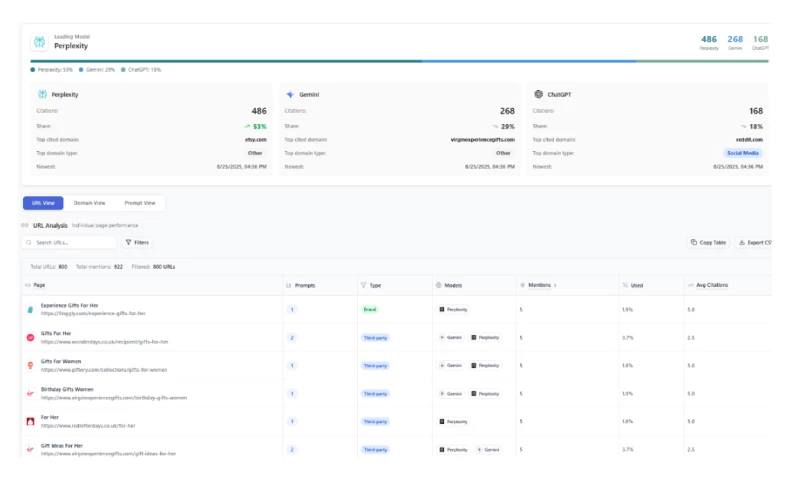Image resolution: width=800 pixels, height=480 pixels.
Task: Switch to Domain View tab
Action: click(x=89, y=203)
